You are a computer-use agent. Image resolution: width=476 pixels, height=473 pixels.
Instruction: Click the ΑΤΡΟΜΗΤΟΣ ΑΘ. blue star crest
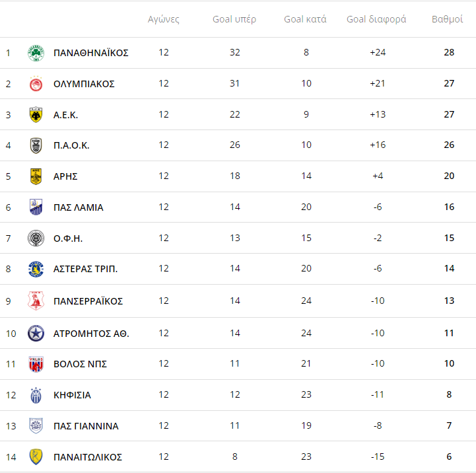click(x=36, y=334)
